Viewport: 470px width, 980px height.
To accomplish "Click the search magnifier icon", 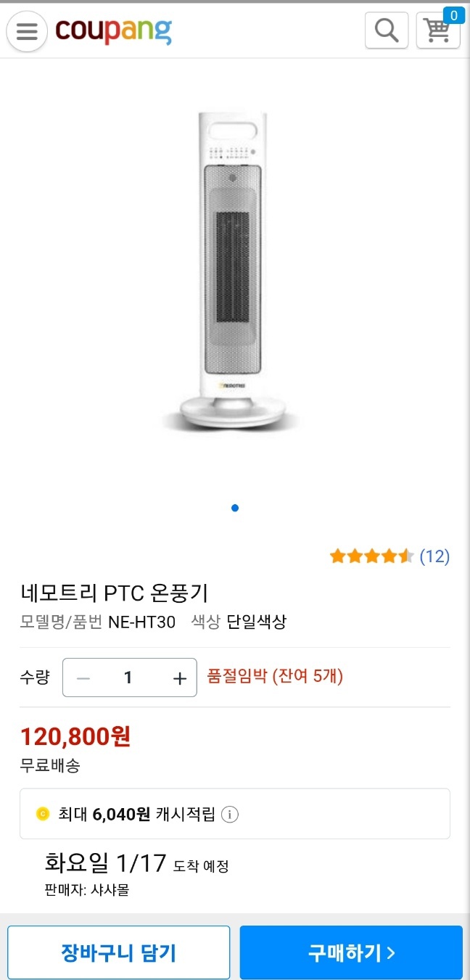I will (386, 30).
